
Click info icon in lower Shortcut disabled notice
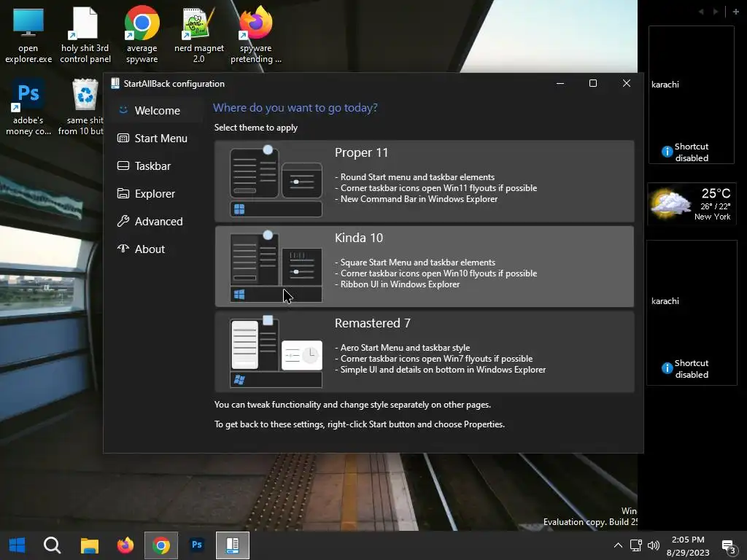coord(667,368)
